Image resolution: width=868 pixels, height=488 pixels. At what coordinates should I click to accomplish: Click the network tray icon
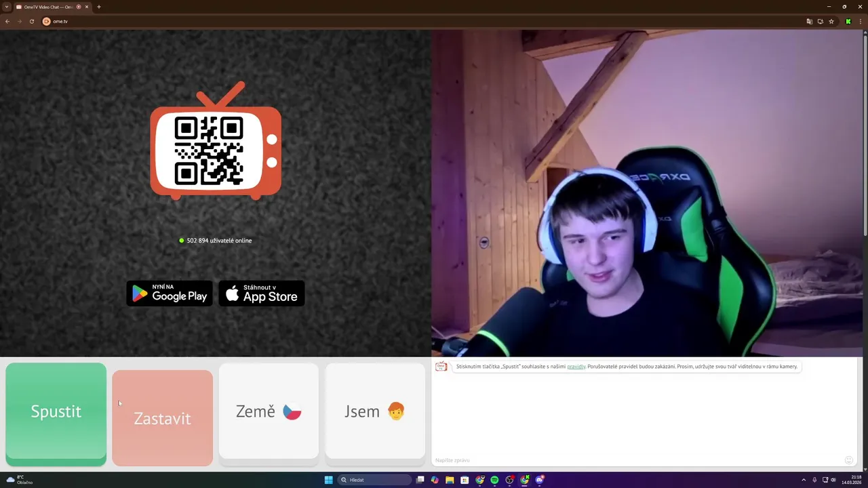(825, 480)
